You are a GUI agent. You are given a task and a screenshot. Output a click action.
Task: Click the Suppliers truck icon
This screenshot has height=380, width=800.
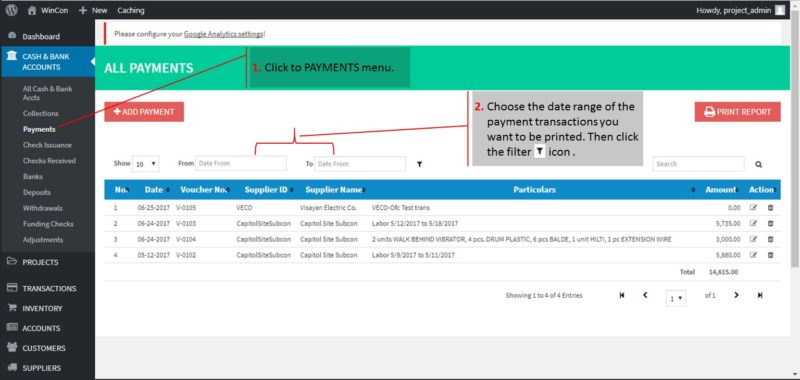point(13,368)
